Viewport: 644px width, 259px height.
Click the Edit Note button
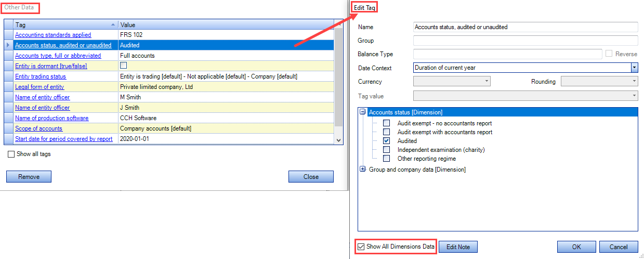click(x=458, y=247)
